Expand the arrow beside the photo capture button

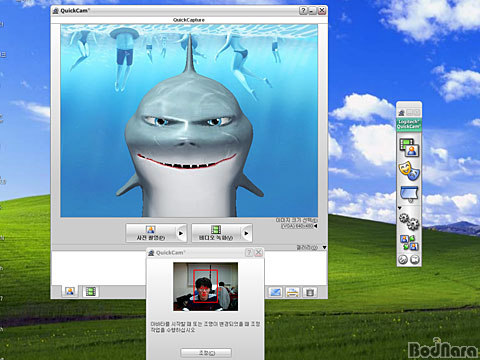tap(181, 233)
